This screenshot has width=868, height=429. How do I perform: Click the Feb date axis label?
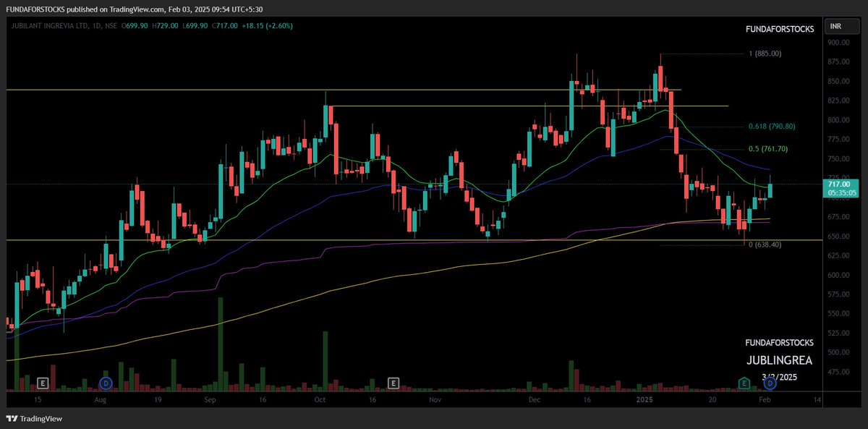pos(764,399)
